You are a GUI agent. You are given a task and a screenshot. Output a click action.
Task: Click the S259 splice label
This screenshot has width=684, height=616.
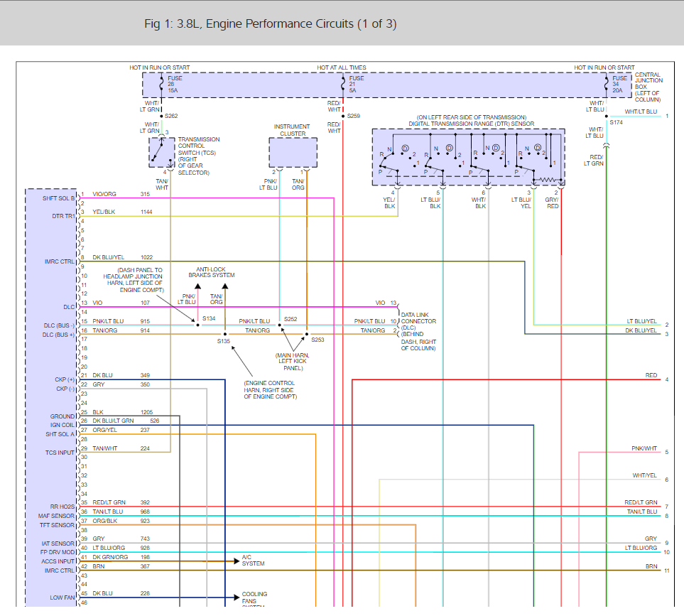point(354,116)
